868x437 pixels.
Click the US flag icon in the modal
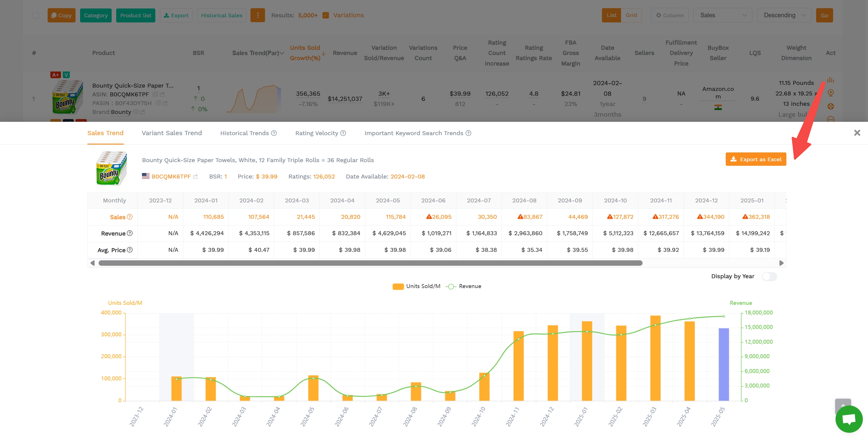coord(146,176)
